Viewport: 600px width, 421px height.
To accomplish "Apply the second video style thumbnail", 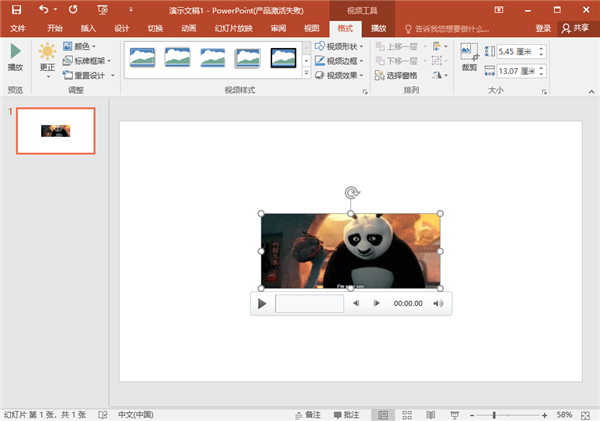I will point(178,58).
